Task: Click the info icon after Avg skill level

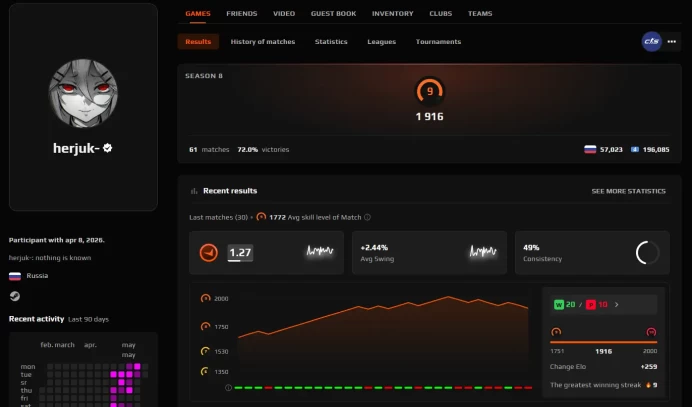Action: (x=367, y=217)
